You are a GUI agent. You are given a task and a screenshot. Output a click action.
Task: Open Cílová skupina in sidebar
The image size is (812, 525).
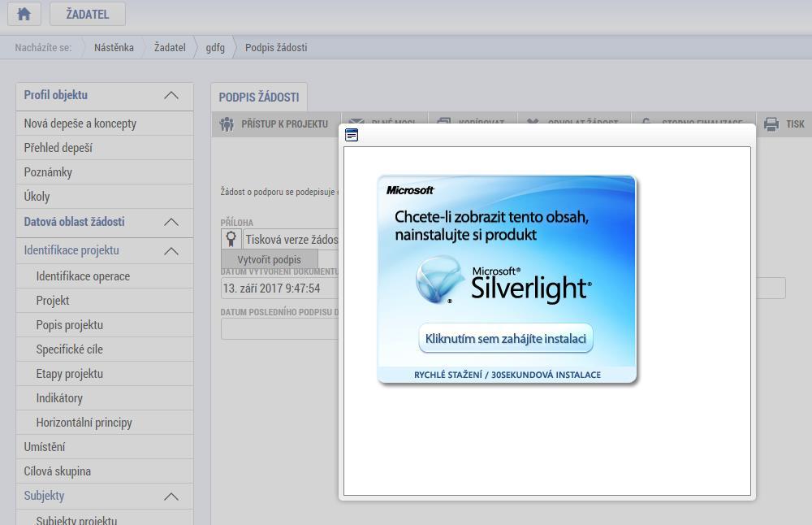click(105, 471)
